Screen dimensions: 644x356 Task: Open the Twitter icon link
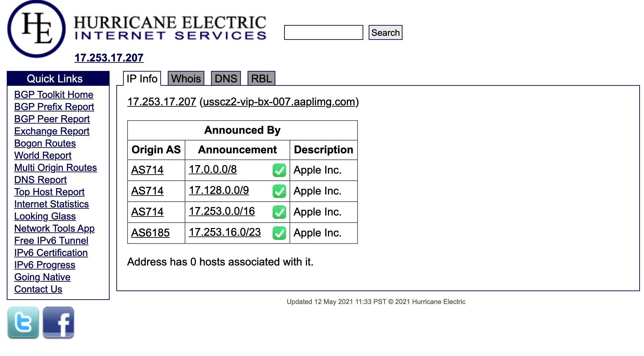pyautogui.click(x=23, y=323)
